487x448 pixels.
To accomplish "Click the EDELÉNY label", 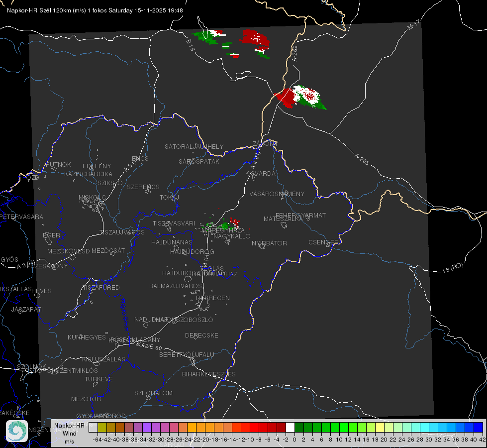I will click(x=97, y=166).
